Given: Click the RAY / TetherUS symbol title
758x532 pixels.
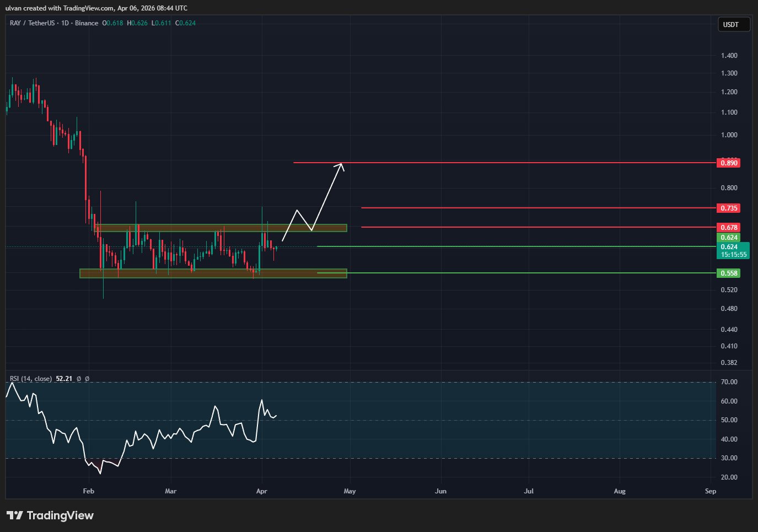Looking at the screenshot, I should coord(32,23).
